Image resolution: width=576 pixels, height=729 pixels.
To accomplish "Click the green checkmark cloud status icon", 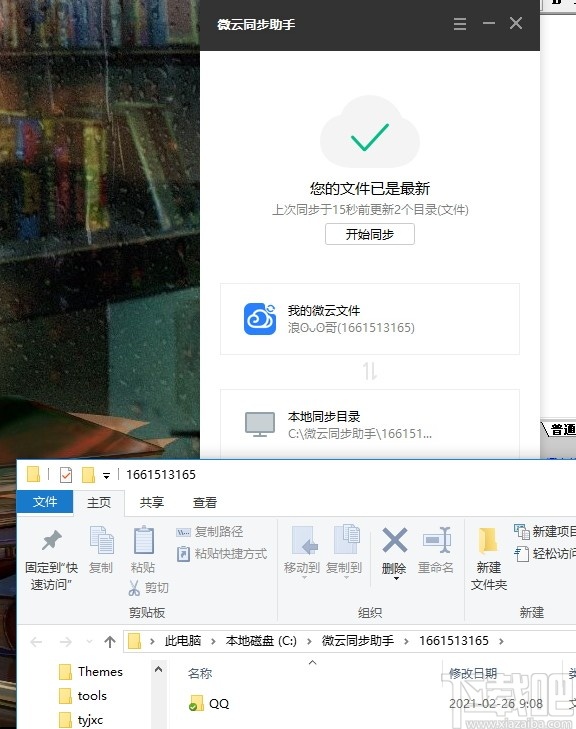I will coord(370,133).
